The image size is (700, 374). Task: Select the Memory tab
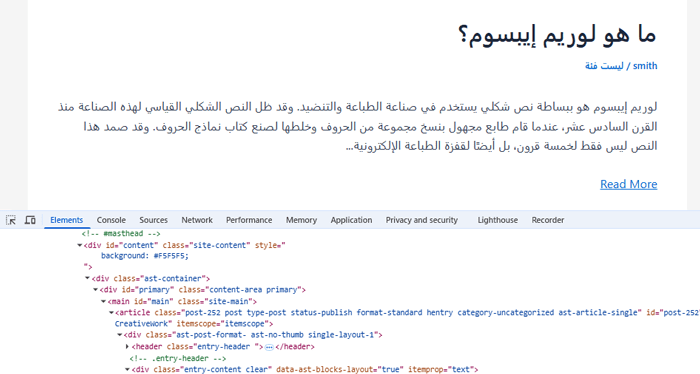pyautogui.click(x=301, y=220)
